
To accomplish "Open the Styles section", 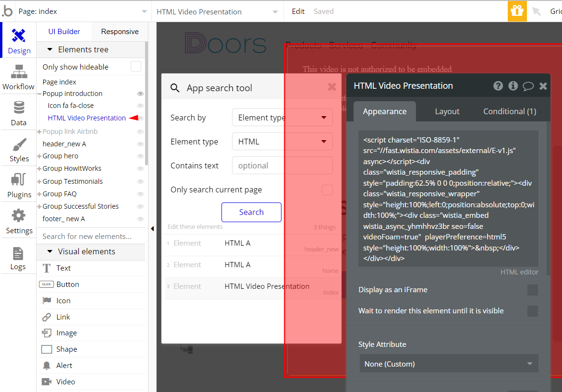I will 19,149.
